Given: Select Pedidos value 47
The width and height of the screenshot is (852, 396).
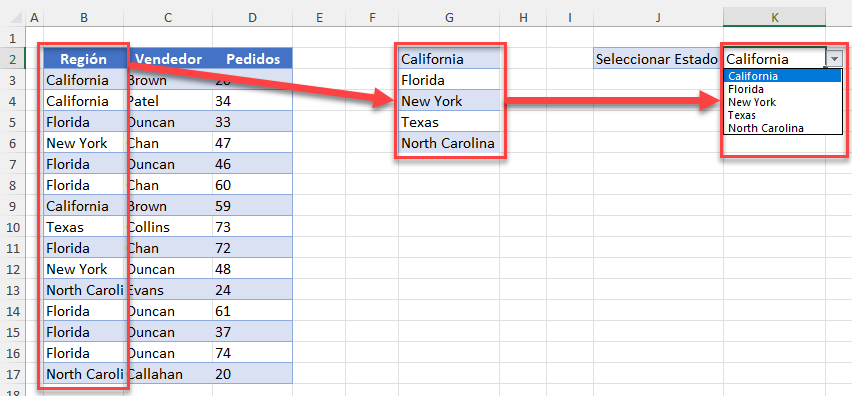Looking at the screenshot, I should pyautogui.click(x=252, y=143).
